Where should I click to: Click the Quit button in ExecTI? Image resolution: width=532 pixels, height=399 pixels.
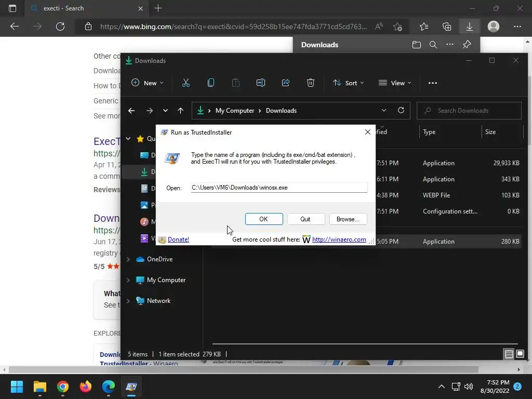click(x=305, y=219)
